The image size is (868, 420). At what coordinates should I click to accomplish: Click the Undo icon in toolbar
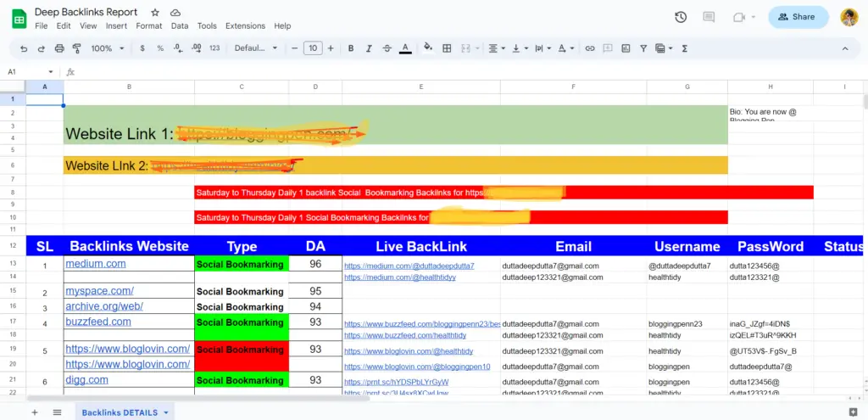pos(24,48)
